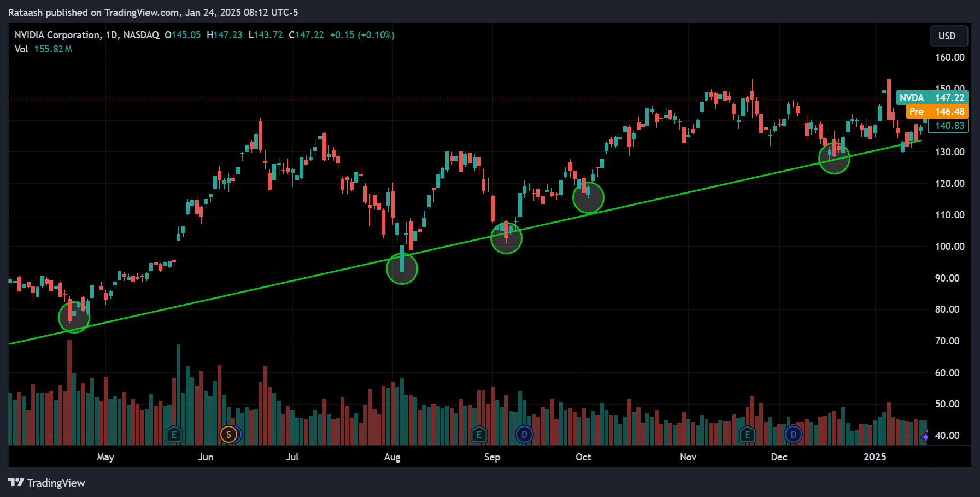Select the green circle marking the April low
The image size is (980, 497).
click(74, 317)
